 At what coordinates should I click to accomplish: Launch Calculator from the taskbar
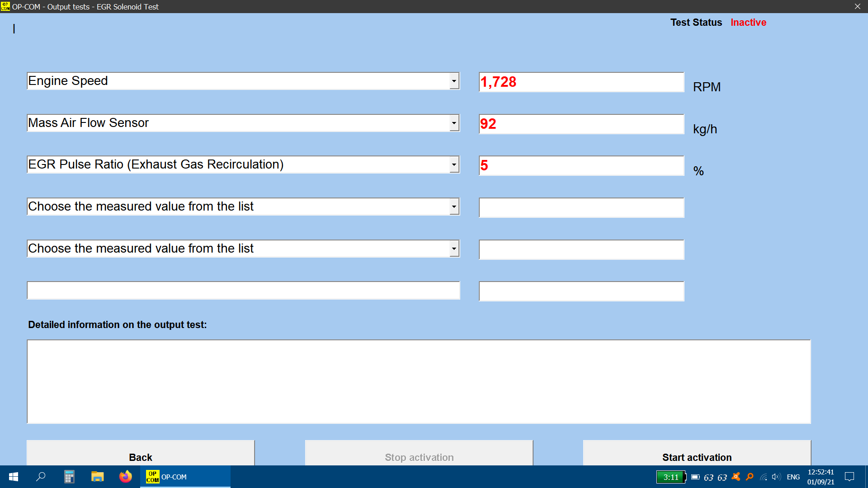point(69,477)
